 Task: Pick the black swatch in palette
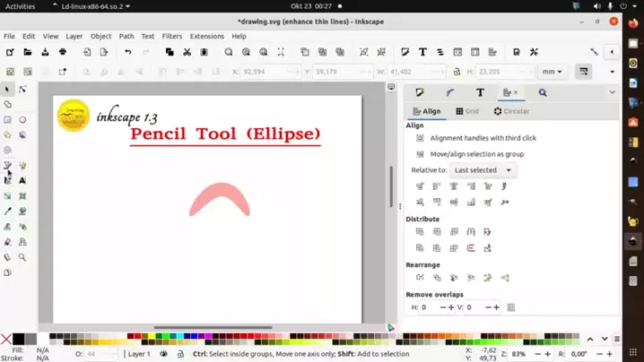tap(18, 340)
